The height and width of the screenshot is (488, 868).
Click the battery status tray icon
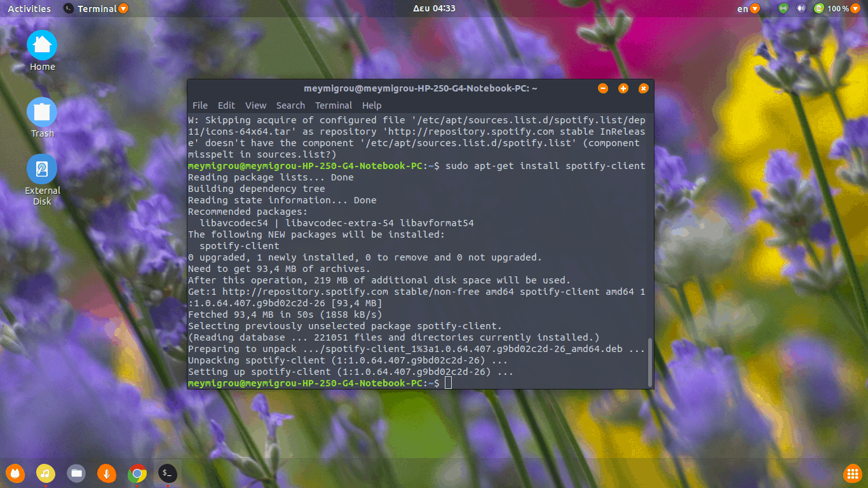pyautogui.click(x=819, y=8)
